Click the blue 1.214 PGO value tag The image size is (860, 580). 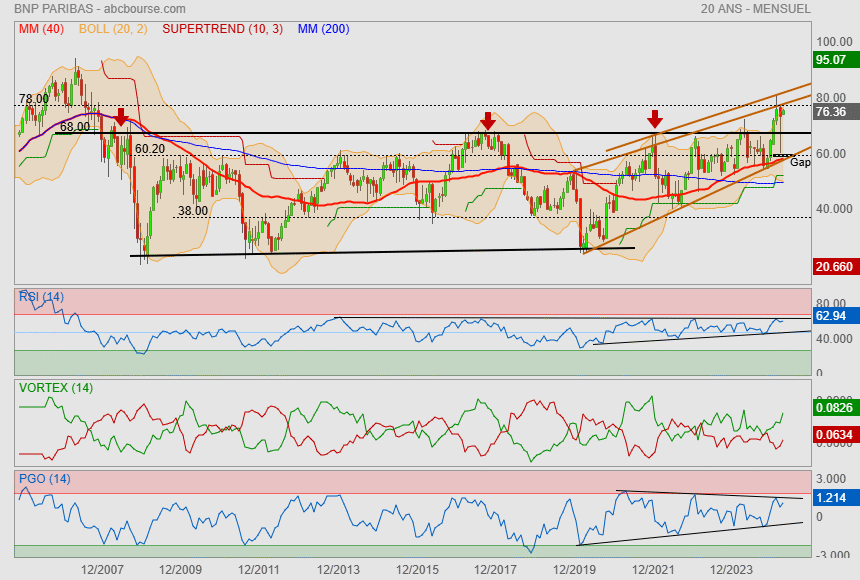[831, 497]
